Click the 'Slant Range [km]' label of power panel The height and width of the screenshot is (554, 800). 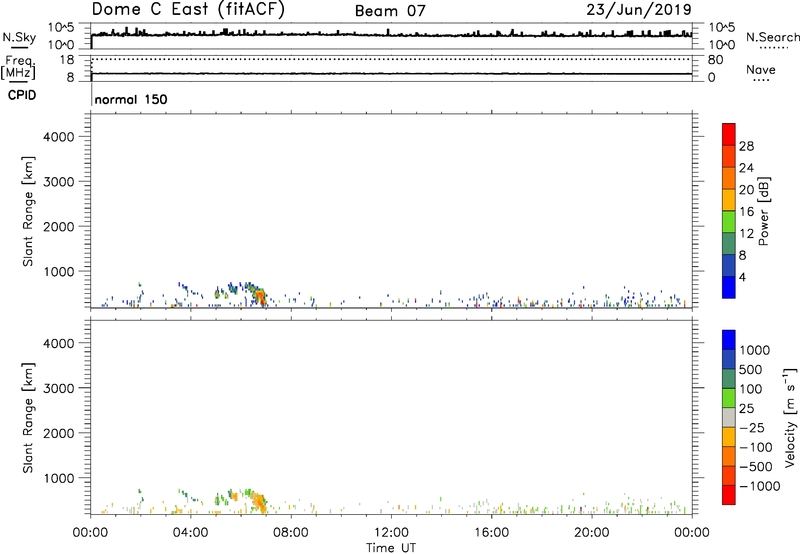pyautogui.click(x=28, y=211)
